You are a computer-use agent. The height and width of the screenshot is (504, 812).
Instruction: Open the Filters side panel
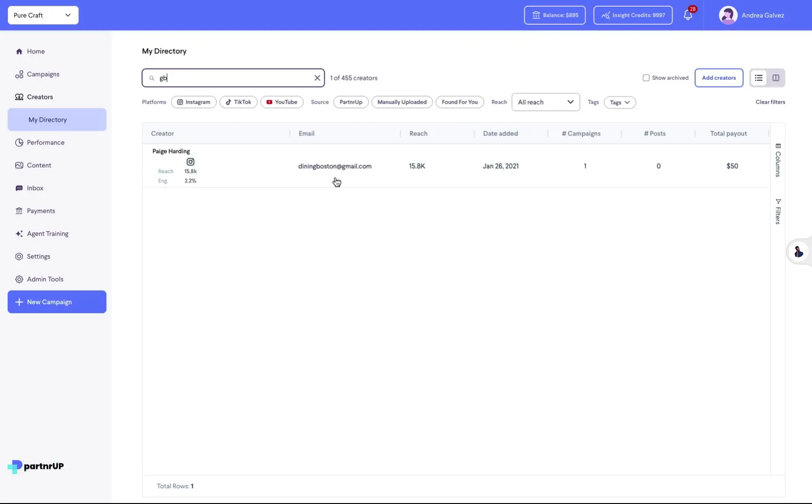(778, 212)
